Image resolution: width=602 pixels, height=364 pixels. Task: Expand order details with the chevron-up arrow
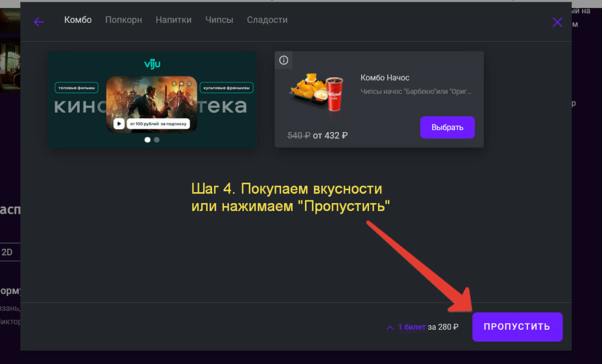tap(390, 327)
